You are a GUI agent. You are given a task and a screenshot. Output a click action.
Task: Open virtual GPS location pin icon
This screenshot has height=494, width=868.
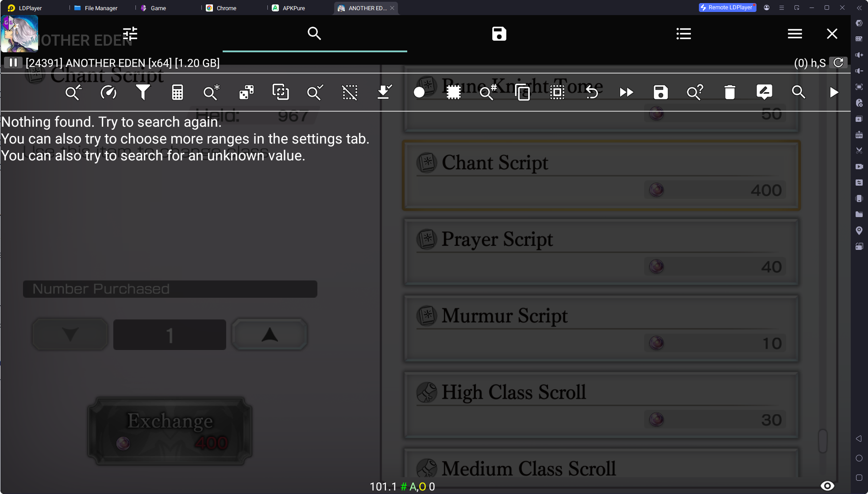tap(859, 230)
